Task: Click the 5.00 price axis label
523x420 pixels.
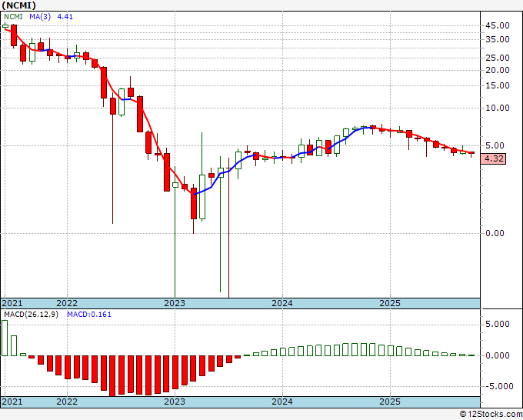Action: [x=495, y=145]
